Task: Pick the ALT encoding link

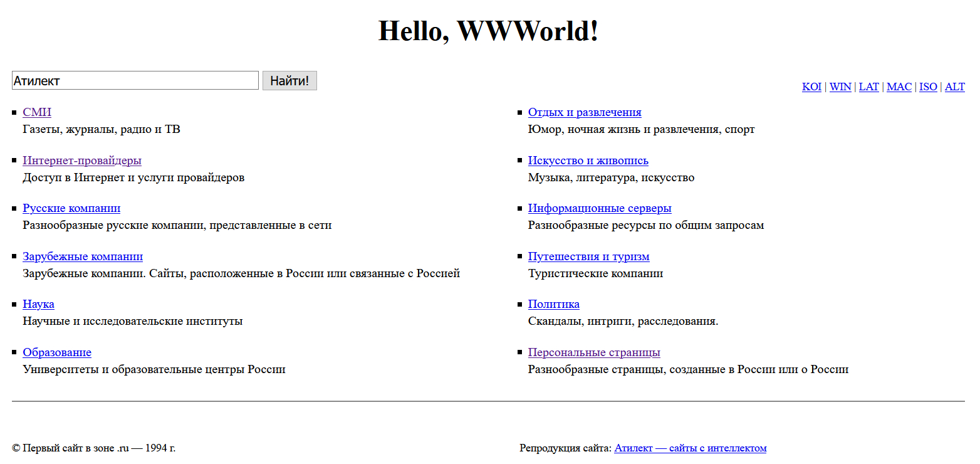Action: click(954, 87)
